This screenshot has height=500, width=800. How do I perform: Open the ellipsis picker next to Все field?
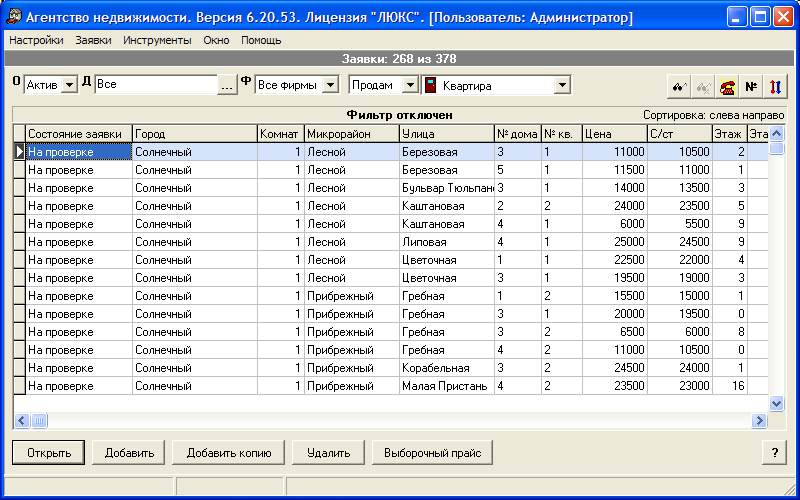(x=227, y=85)
